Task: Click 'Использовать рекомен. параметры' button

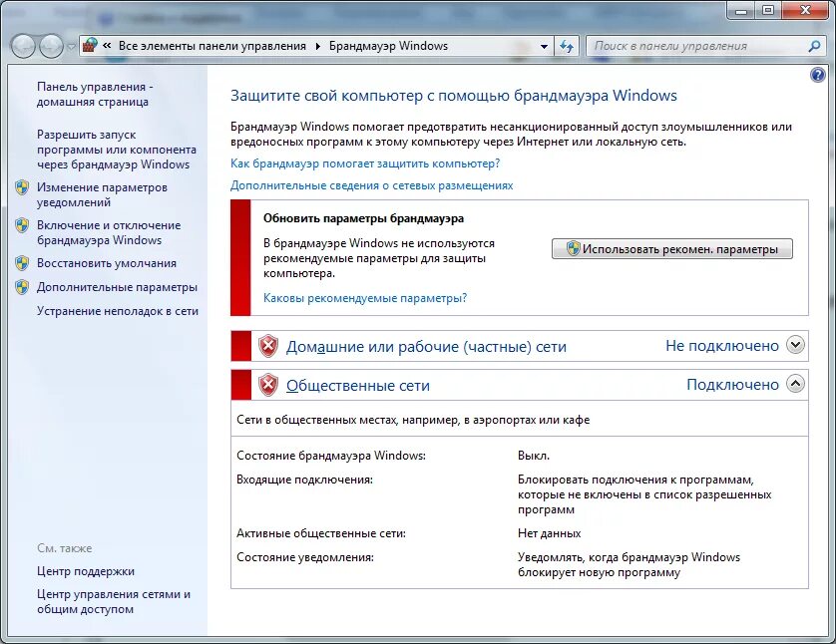Action: [x=672, y=249]
